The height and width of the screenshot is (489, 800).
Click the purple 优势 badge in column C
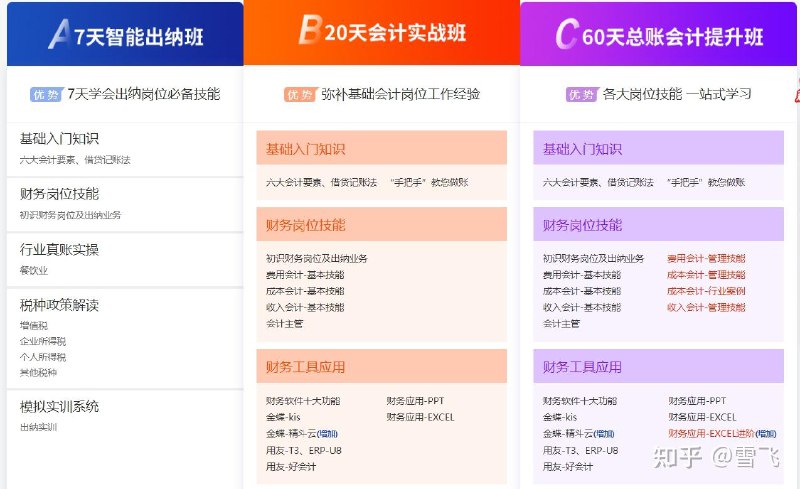[x=581, y=94]
